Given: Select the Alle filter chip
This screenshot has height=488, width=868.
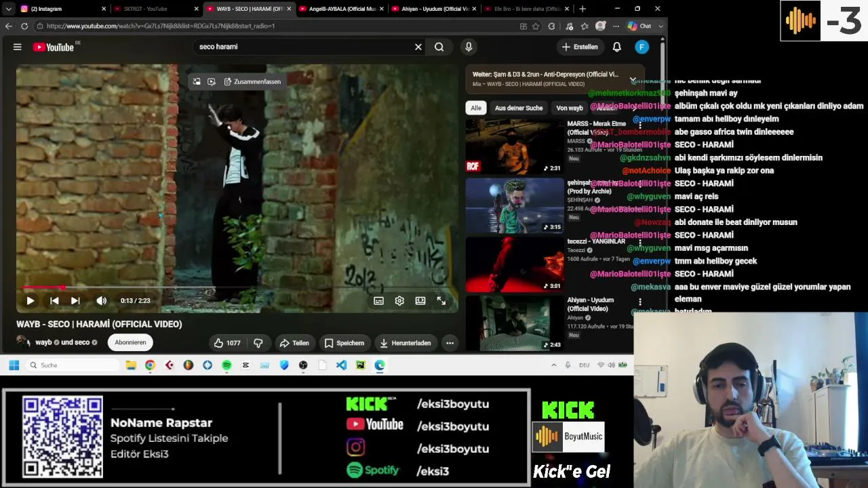Looking at the screenshot, I should click(x=476, y=108).
